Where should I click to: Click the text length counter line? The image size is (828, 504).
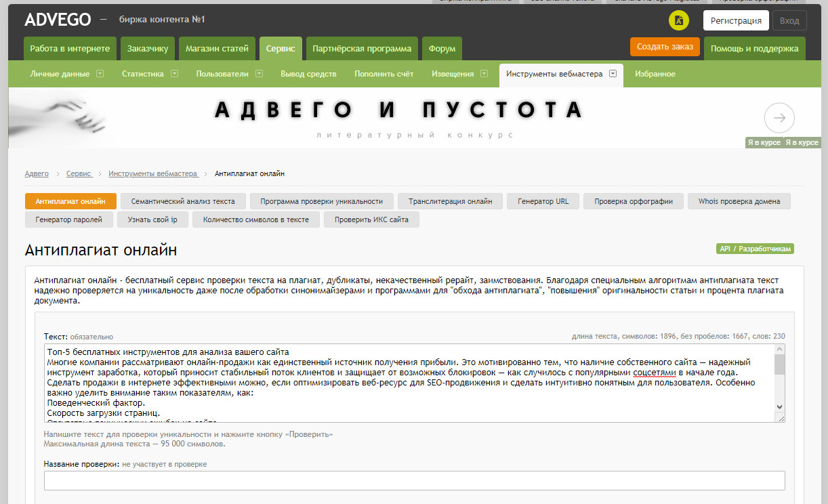(678, 336)
